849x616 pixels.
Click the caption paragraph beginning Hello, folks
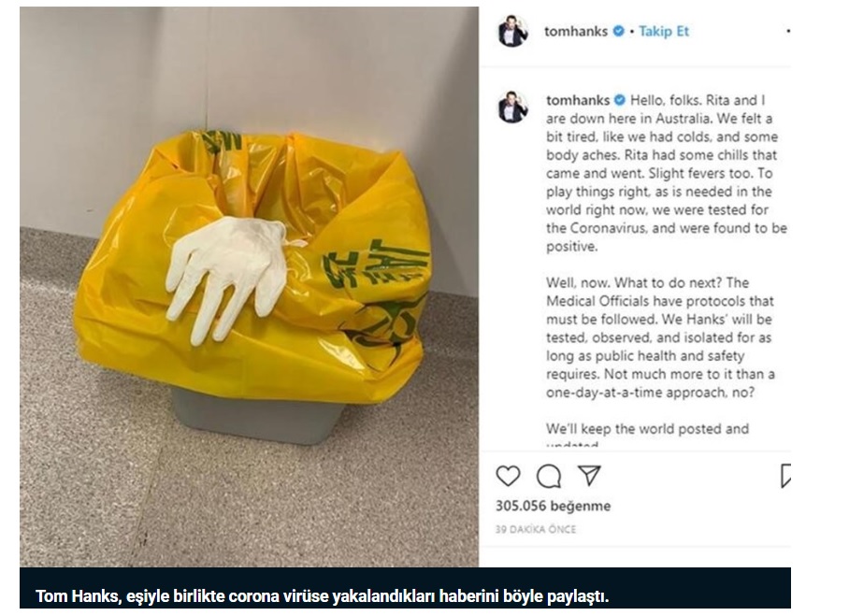tap(667, 173)
